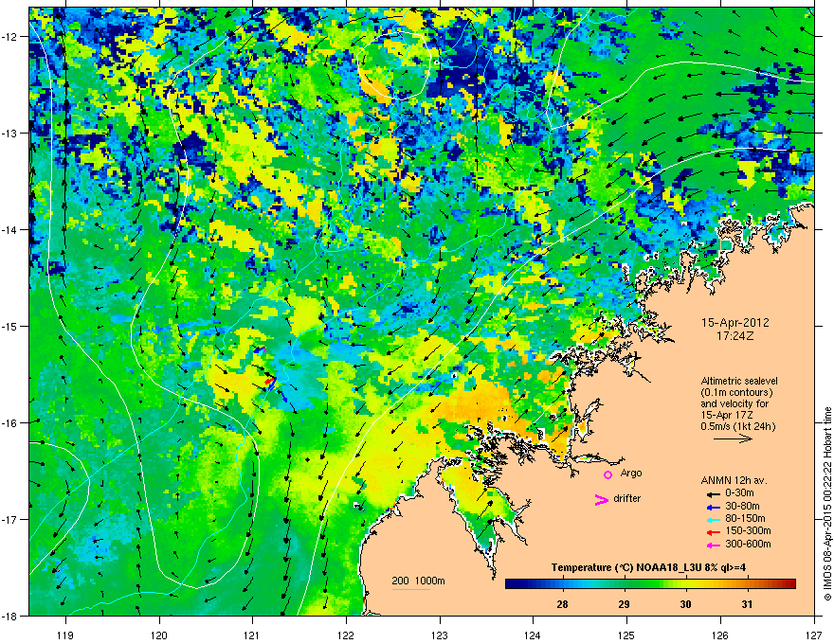Screen dimensions: 834x644
Task: Click the magenta Argo circle symbol in legend
Action: 607,474
